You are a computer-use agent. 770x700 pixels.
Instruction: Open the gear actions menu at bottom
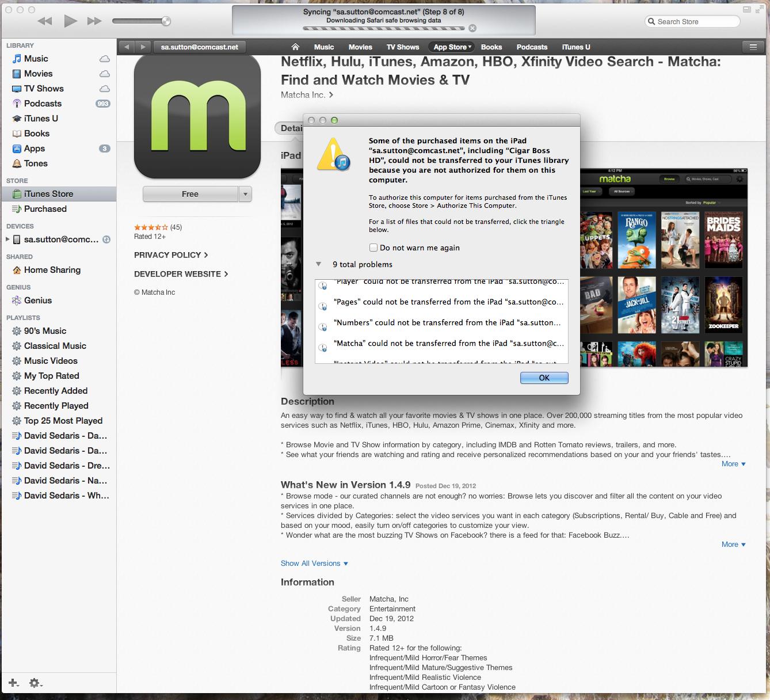tap(36, 683)
